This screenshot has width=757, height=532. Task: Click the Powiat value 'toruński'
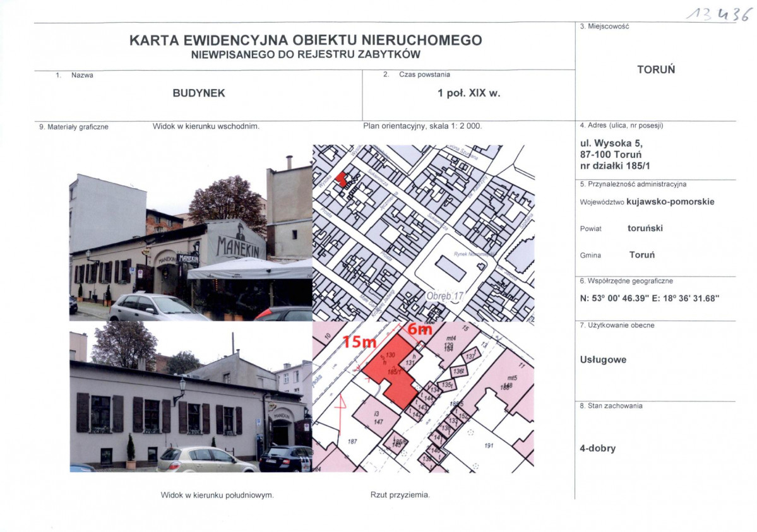coord(645,228)
